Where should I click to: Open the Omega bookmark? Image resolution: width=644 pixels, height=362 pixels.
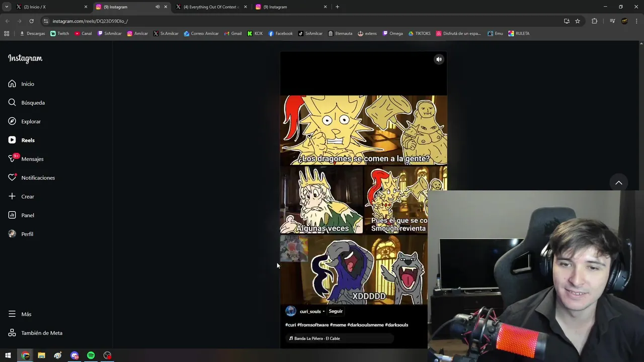coord(392,34)
